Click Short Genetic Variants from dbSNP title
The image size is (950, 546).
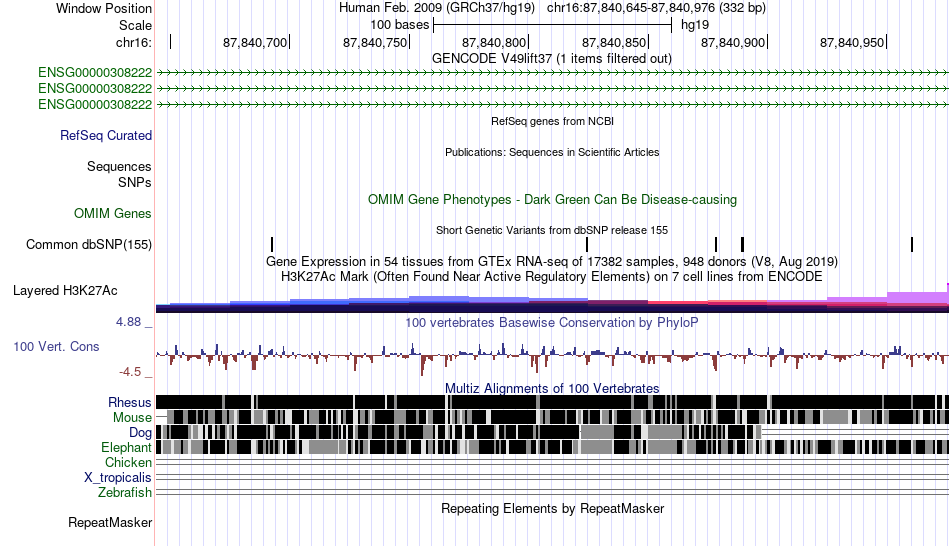[x=552, y=230]
